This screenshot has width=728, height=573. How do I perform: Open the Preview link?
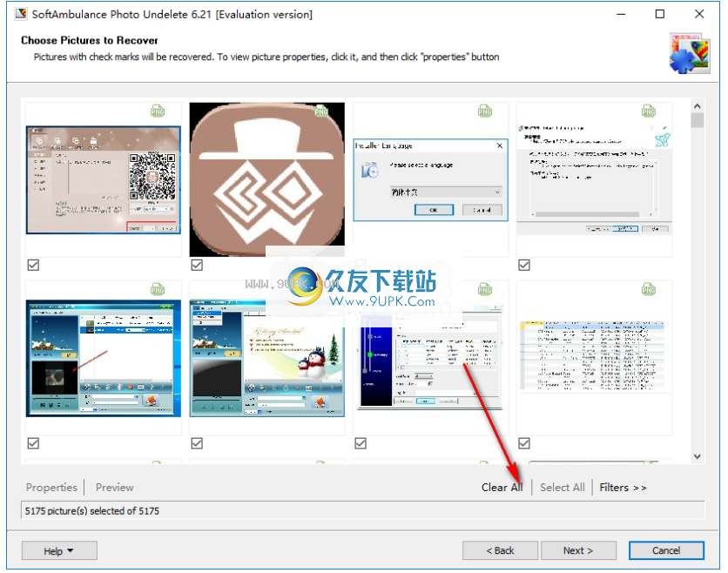[x=114, y=487]
